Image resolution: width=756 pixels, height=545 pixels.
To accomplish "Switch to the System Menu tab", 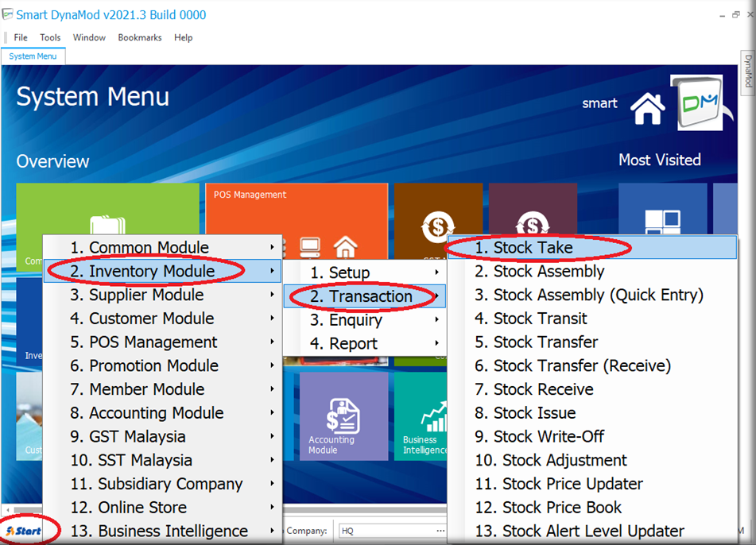I will pyautogui.click(x=33, y=56).
